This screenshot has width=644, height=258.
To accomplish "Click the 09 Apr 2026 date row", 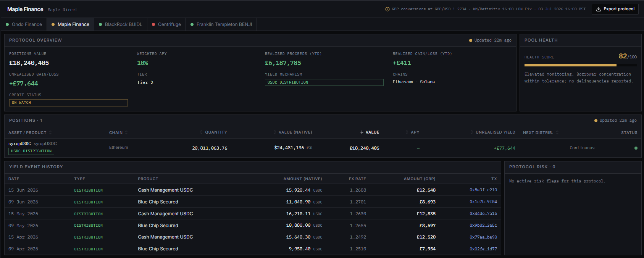I will [23, 249].
